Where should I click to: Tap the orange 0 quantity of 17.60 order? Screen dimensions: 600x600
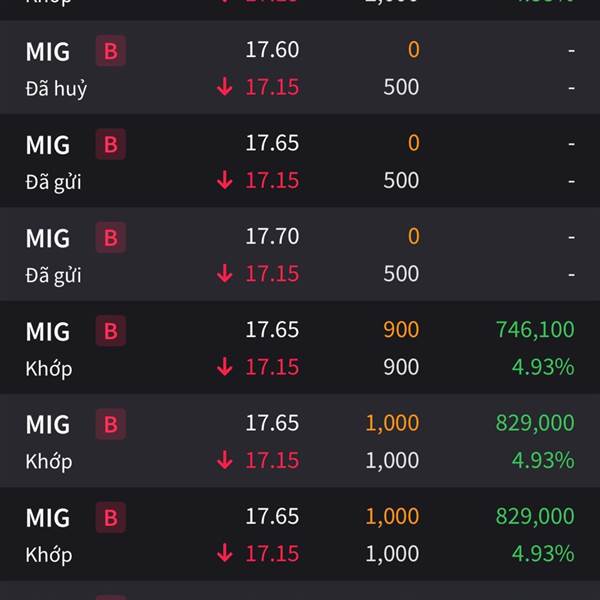pos(414,50)
